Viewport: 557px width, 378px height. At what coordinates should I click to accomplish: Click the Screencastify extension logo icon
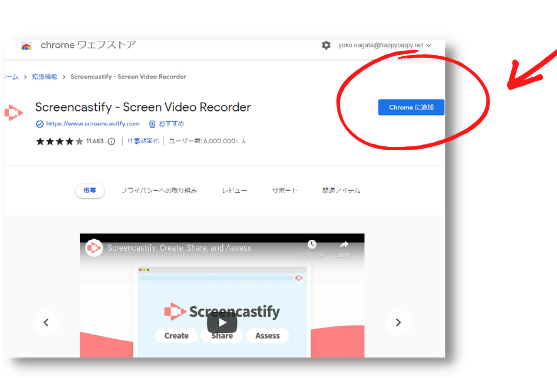13,113
